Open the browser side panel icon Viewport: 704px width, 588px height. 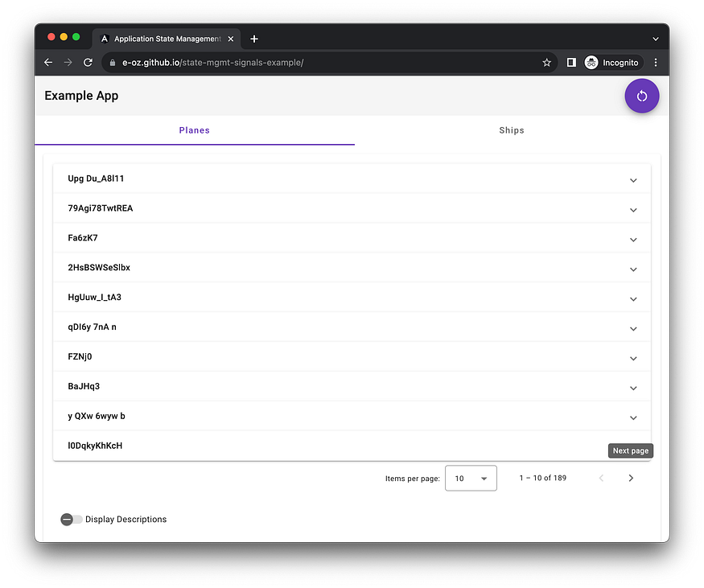571,63
